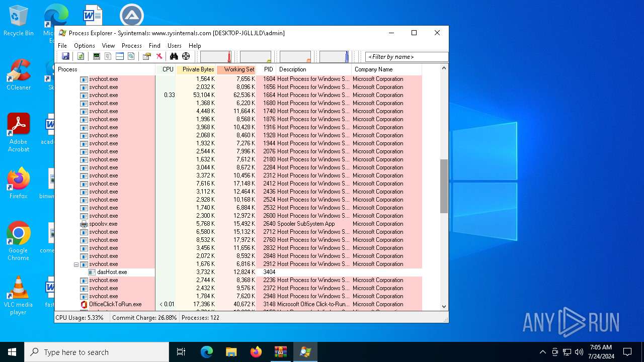This screenshot has height=362, width=644.
Task: Sort by the Description column header
Action: 313,69
